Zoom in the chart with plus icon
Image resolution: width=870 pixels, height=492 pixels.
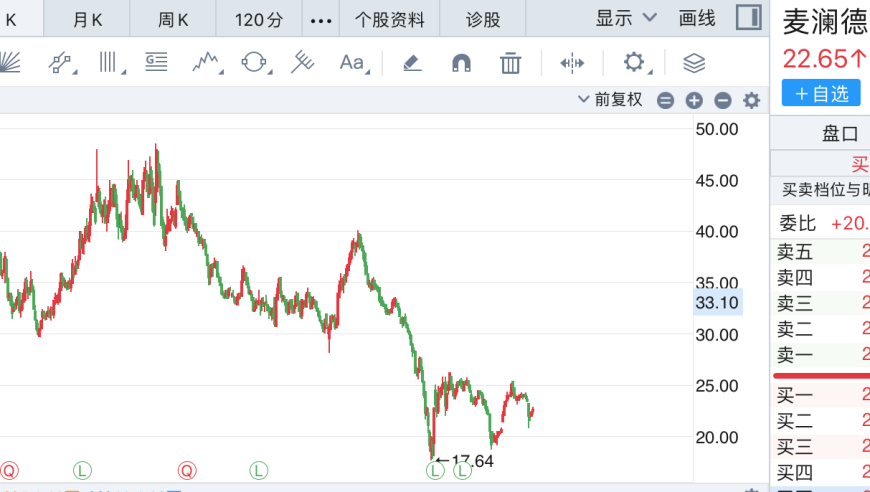694,100
